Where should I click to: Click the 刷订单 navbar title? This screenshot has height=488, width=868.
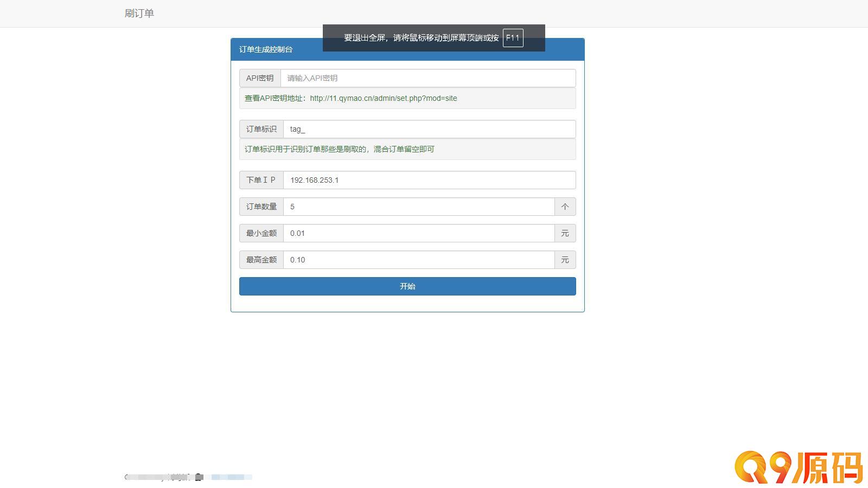[139, 14]
